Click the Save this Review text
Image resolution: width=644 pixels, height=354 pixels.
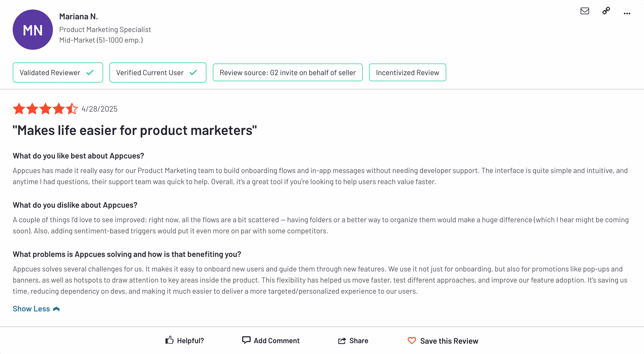pyautogui.click(x=449, y=341)
